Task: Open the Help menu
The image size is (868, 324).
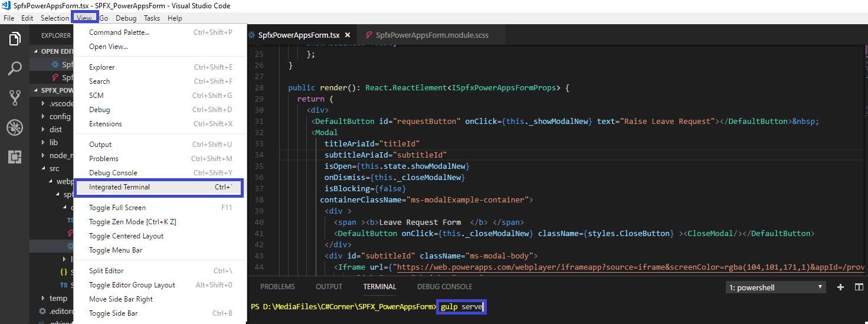Action: coord(175,18)
